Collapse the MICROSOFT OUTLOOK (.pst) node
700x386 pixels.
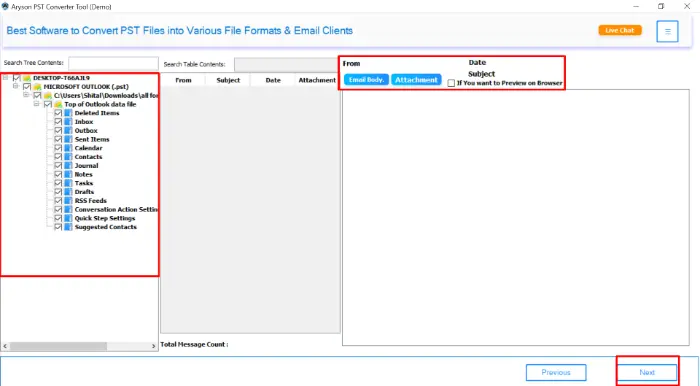16,86
